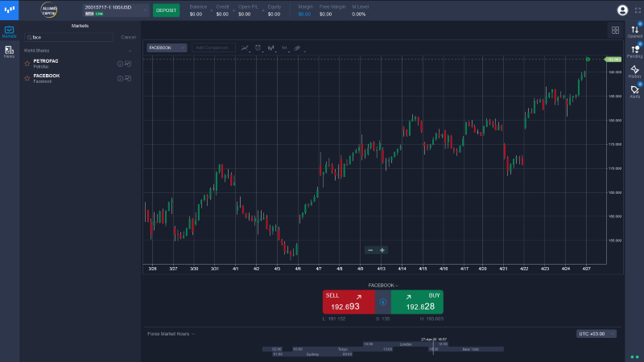
Task: Open the Markets sidebar tab
Action: tap(9, 31)
